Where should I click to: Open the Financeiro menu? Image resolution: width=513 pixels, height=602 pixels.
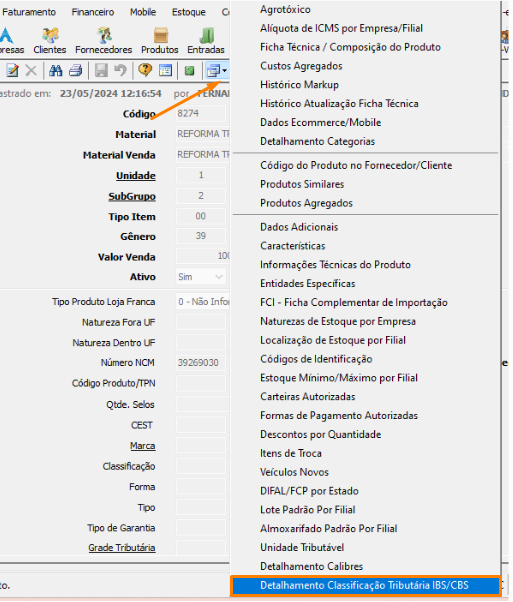tap(93, 12)
